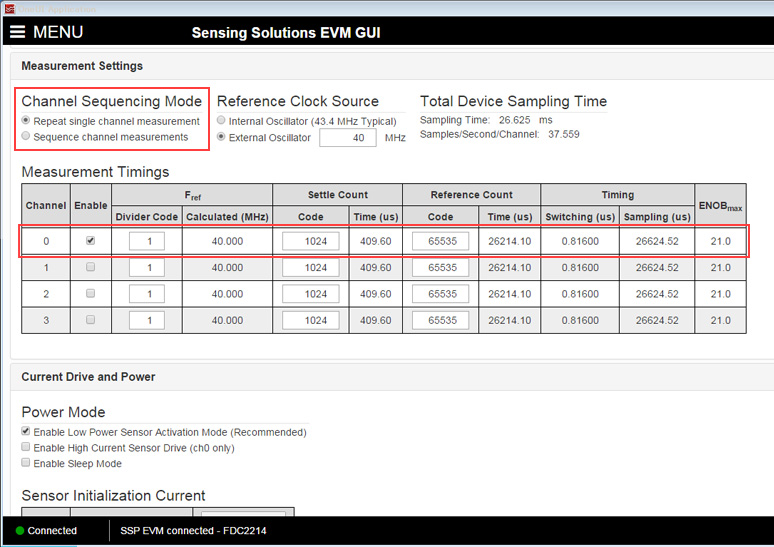The height and width of the screenshot is (547, 774).
Task: Click the green Connected status indicator
Action: (20, 530)
